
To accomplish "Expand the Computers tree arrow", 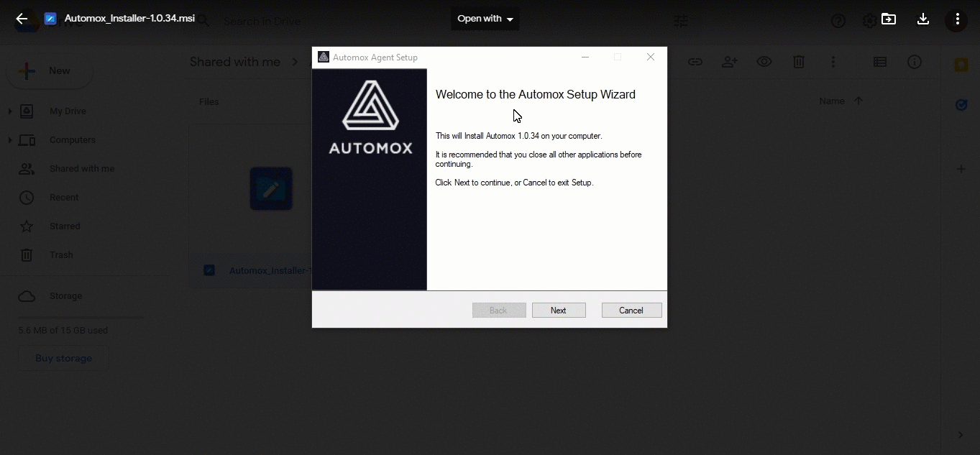I will click(10, 140).
